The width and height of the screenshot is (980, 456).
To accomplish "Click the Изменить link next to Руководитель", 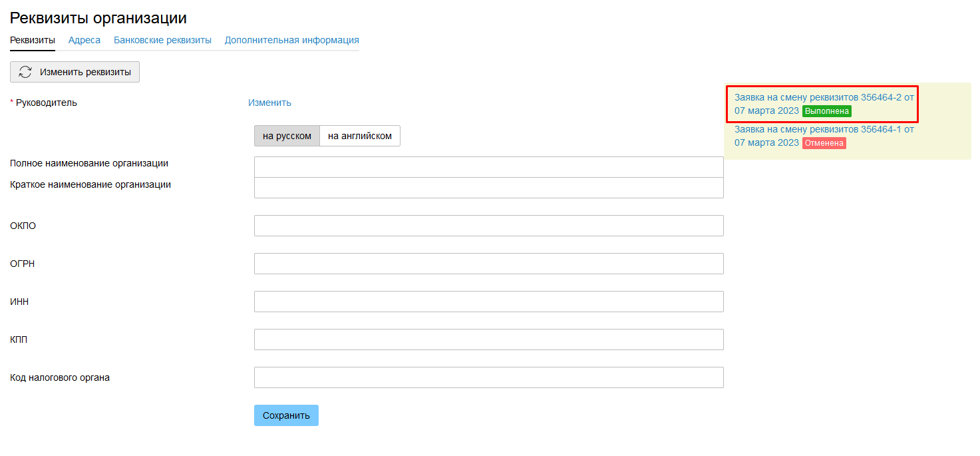I will click(269, 103).
